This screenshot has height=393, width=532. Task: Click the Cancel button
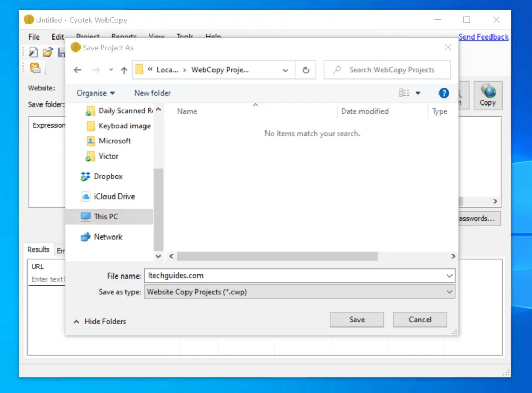point(420,320)
